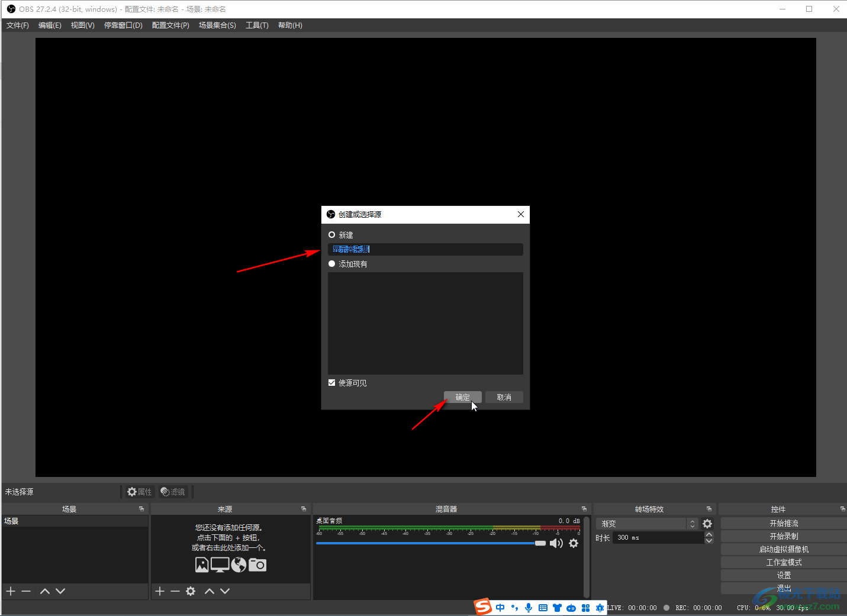Undock the Sources (来源) panel
The width and height of the screenshot is (847, 616).
tap(304, 509)
